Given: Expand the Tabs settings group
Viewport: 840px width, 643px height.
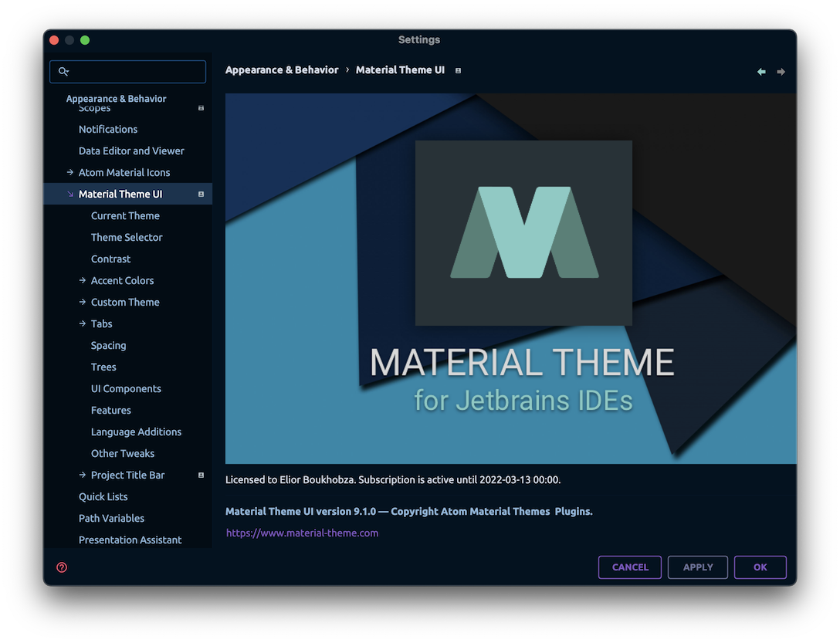Looking at the screenshot, I should tap(82, 323).
